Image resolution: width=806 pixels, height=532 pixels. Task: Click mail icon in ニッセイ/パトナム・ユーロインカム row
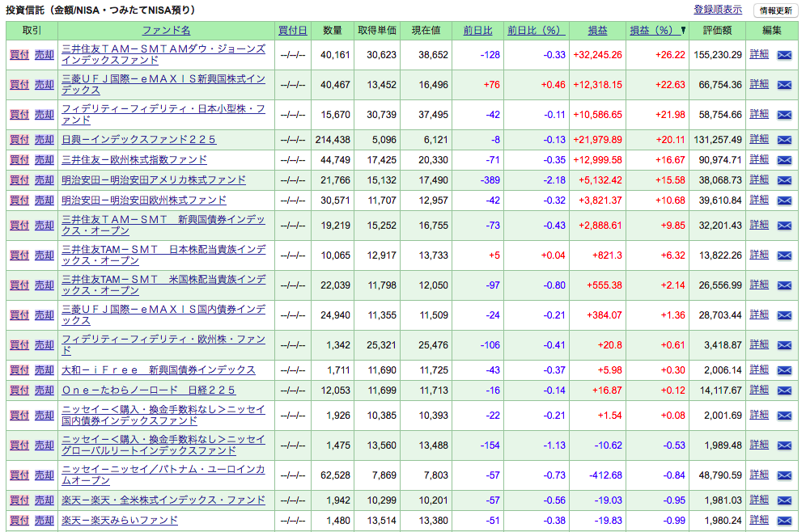[x=784, y=475]
